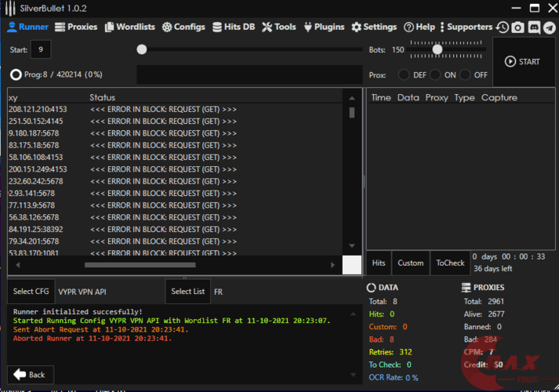Image resolution: width=559 pixels, height=392 pixels.
Task: Switch to the Proxies tab
Action: click(76, 27)
